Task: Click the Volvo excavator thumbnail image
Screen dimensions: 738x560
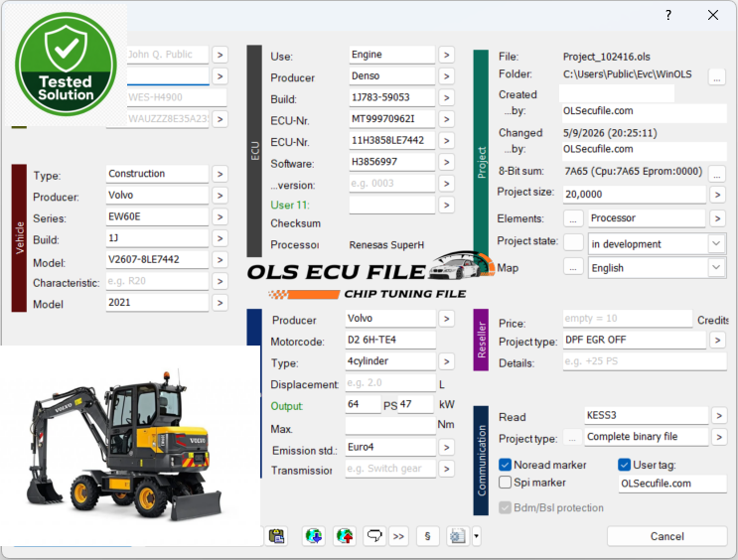Action: tap(129, 446)
